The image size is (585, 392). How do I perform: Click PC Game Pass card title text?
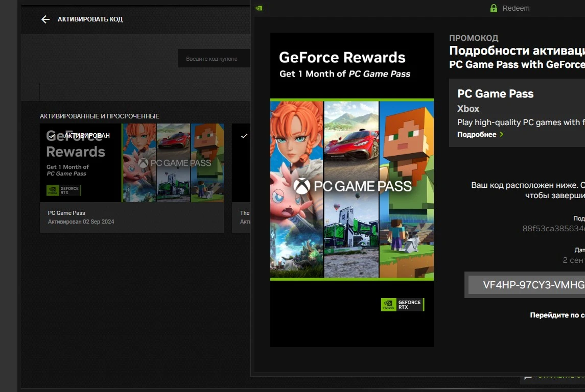pos(66,213)
